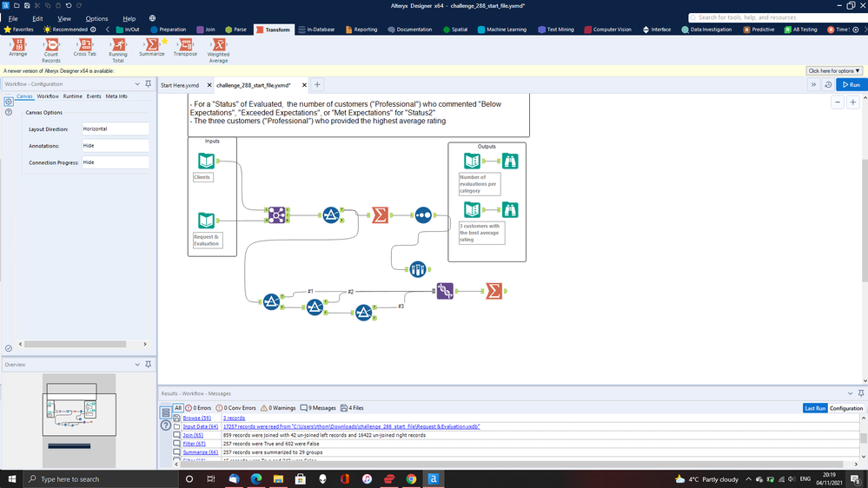
Task: Zoom in on the canvas
Action: click(x=853, y=102)
